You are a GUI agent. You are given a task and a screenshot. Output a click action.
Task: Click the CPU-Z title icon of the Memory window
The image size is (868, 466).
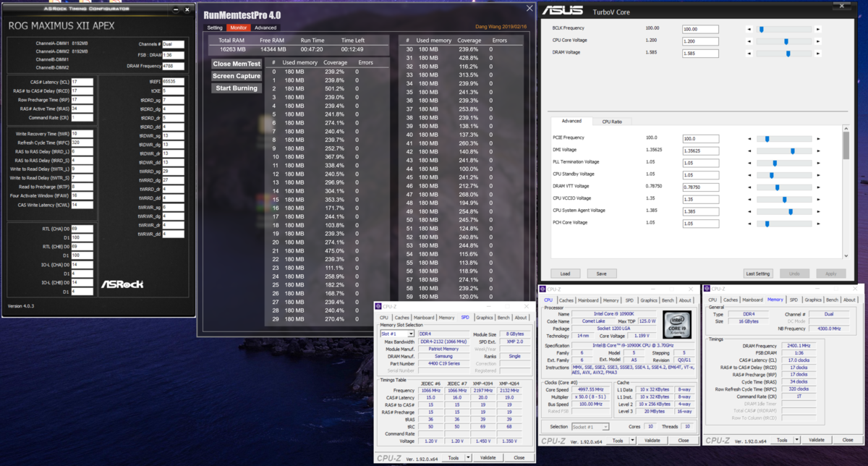(707, 289)
